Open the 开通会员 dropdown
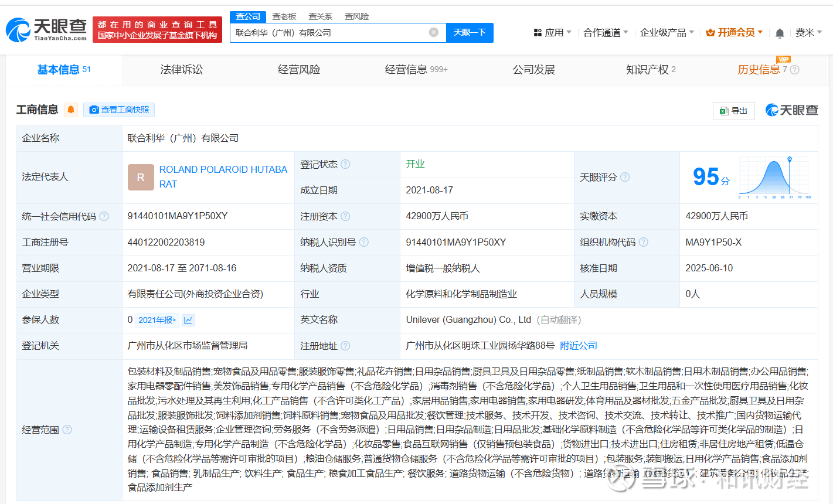833x504 pixels. coord(734,33)
